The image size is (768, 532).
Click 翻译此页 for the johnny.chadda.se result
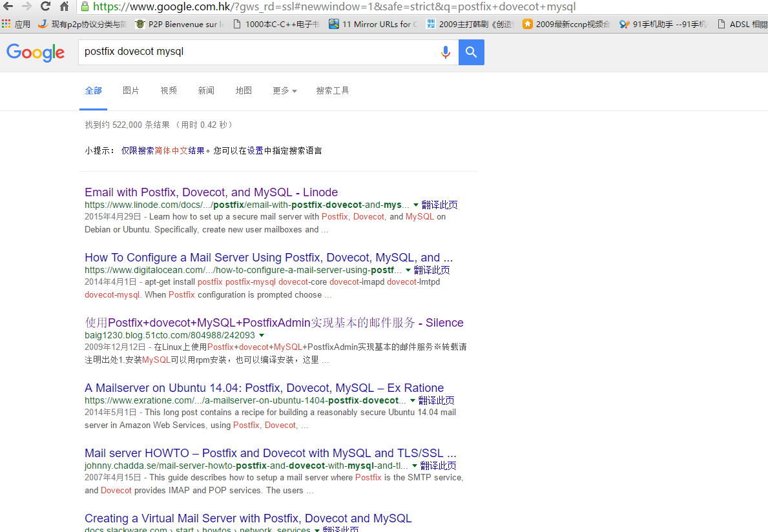coord(438,466)
